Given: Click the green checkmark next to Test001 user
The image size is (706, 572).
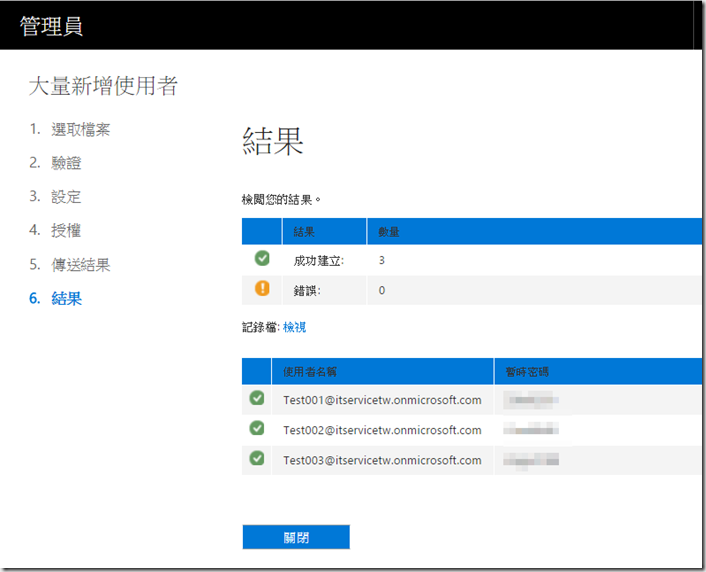Looking at the screenshot, I should click(257, 399).
